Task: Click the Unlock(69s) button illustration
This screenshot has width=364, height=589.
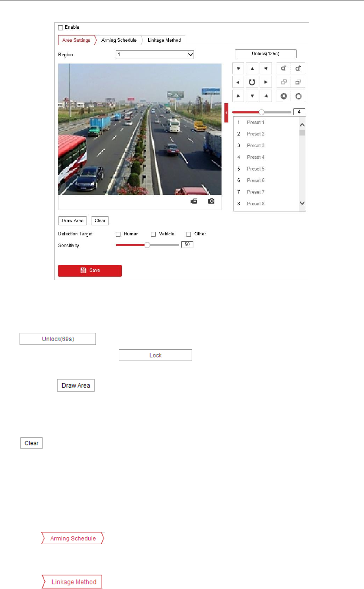Action: tap(58, 339)
